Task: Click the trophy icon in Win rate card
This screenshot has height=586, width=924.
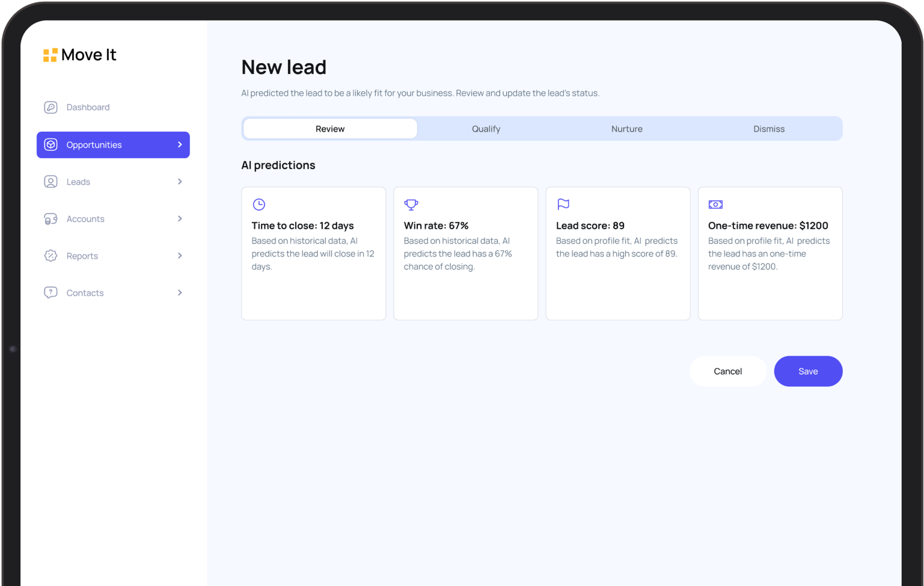Action: click(x=411, y=205)
